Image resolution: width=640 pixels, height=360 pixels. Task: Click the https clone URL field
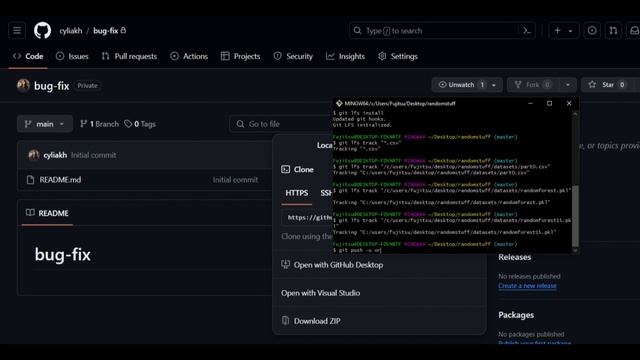[307, 218]
